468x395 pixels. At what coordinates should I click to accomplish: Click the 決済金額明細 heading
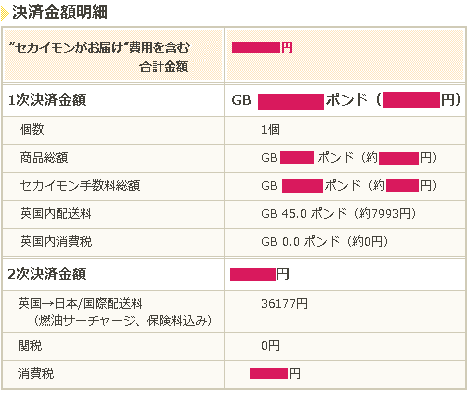click(60, 13)
